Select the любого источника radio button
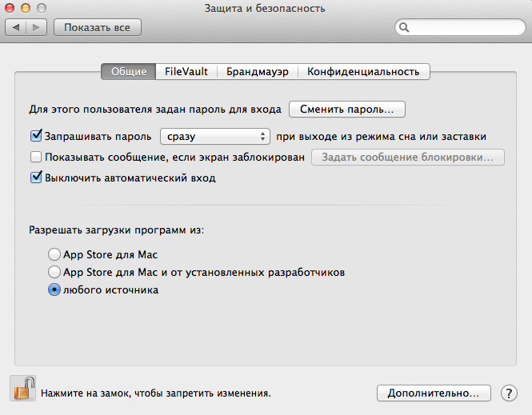 point(54,289)
